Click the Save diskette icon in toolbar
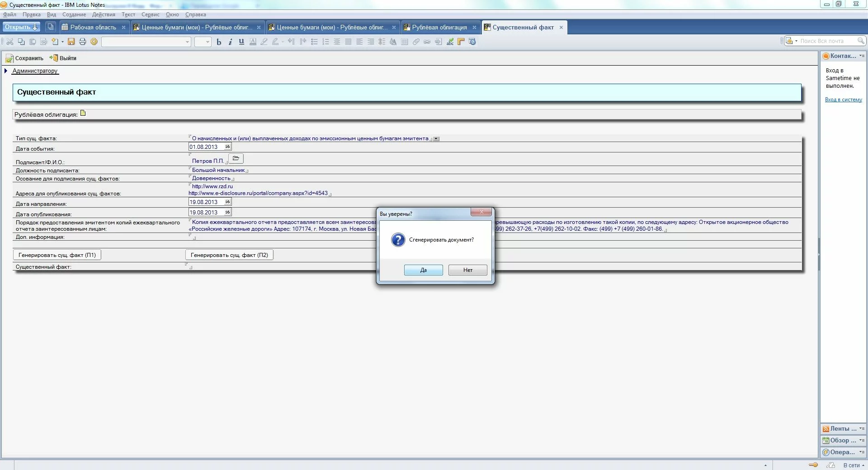This screenshot has height=470, width=868. point(71,42)
